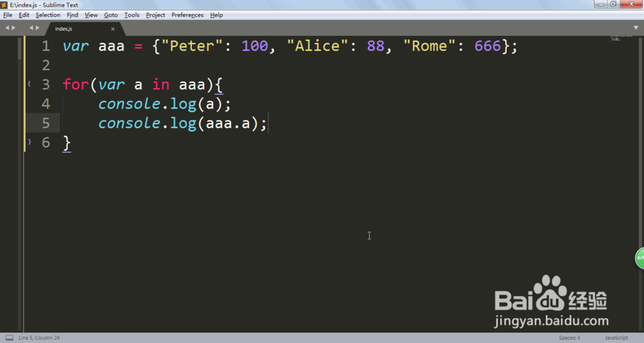Click the closing fold marker at line 6

pos(29,142)
